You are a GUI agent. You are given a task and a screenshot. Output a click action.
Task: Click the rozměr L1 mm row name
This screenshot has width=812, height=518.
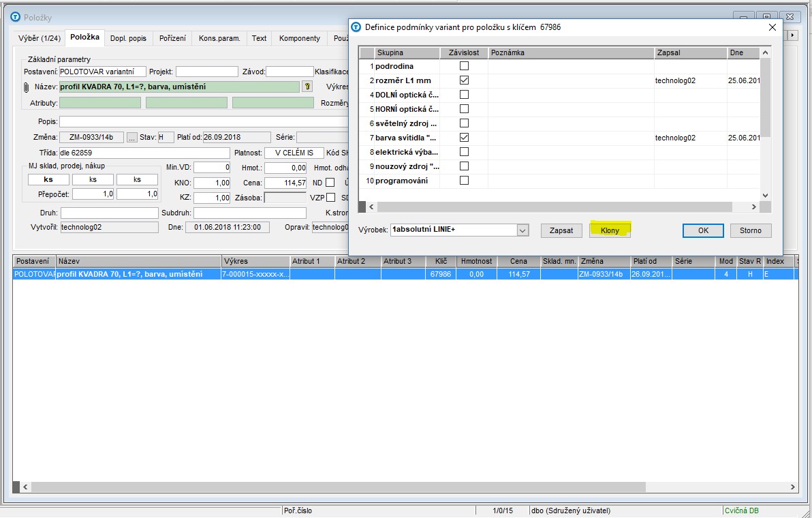tap(403, 80)
